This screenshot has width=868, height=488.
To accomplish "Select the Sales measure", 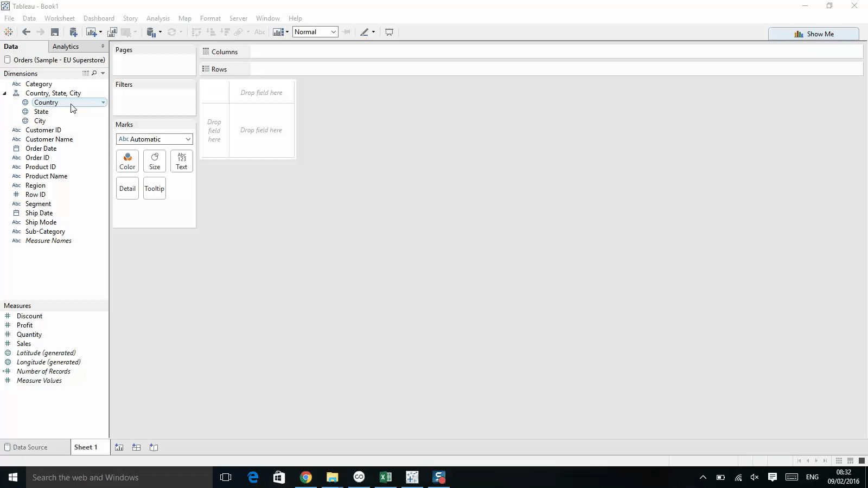I will tap(24, 344).
